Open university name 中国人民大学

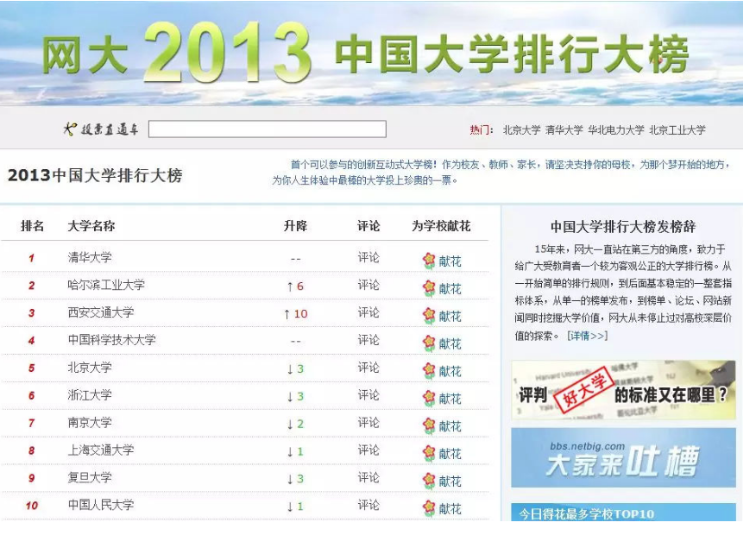(x=101, y=505)
